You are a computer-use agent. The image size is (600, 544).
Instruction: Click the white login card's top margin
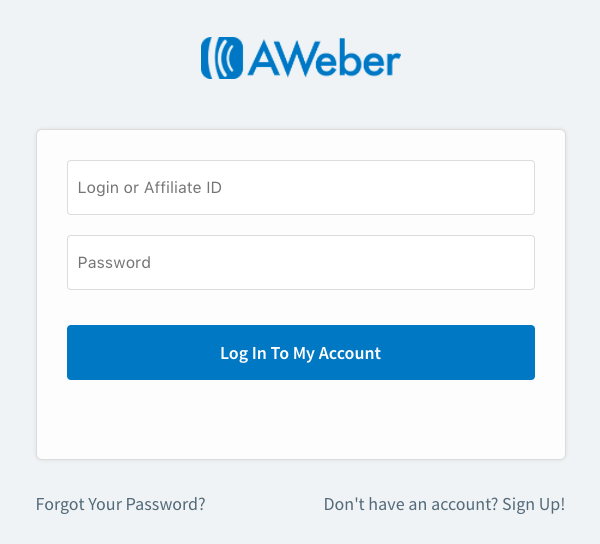(x=301, y=145)
